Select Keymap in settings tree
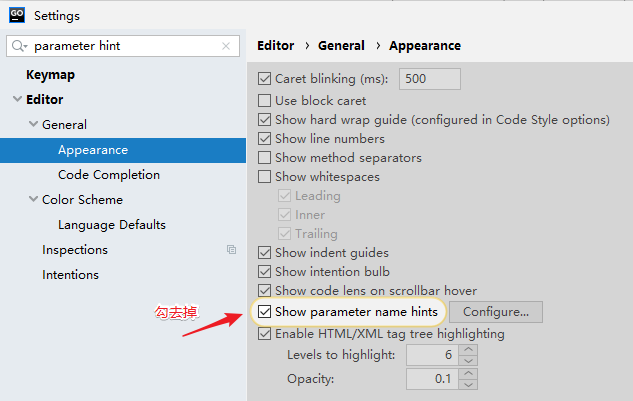The image size is (633, 401). point(50,75)
